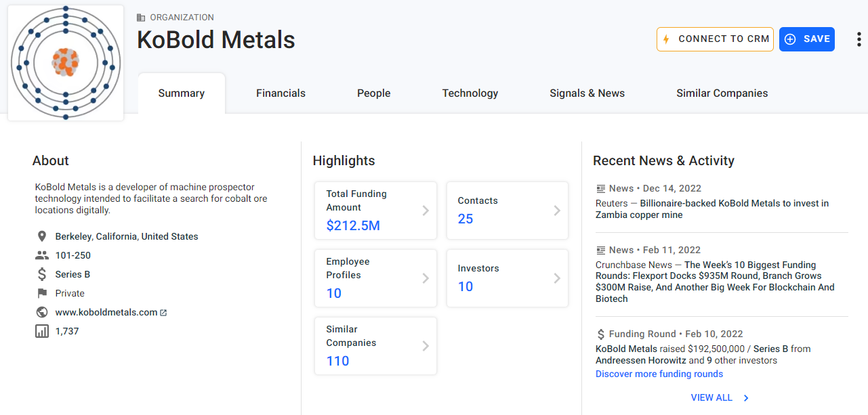Viewport: 868px width, 415px height.
Task: Expand the Total Funding Amount chevron
Action: click(426, 211)
